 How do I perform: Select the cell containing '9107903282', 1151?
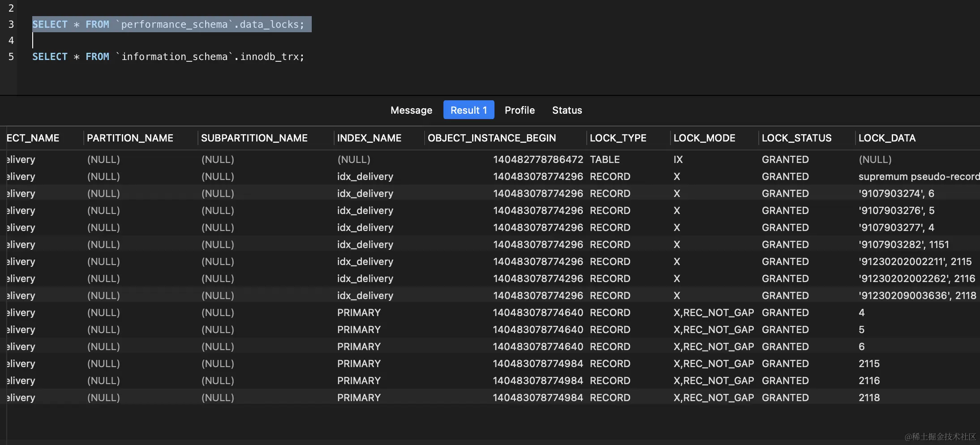pyautogui.click(x=903, y=244)
